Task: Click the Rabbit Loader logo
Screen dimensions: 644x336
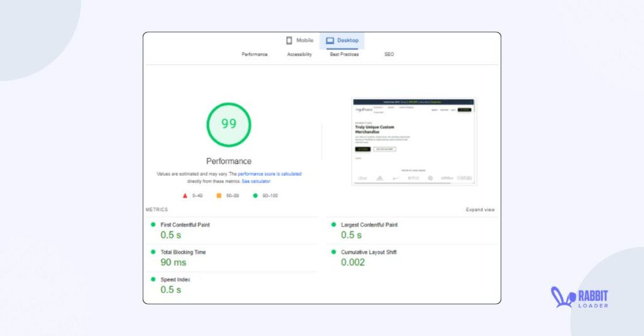Action: [x=579, y=298]
